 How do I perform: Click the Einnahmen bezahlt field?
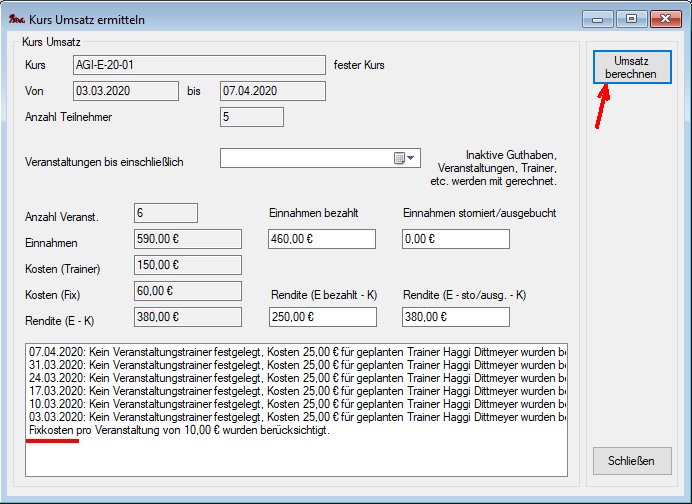click(322, 239)
